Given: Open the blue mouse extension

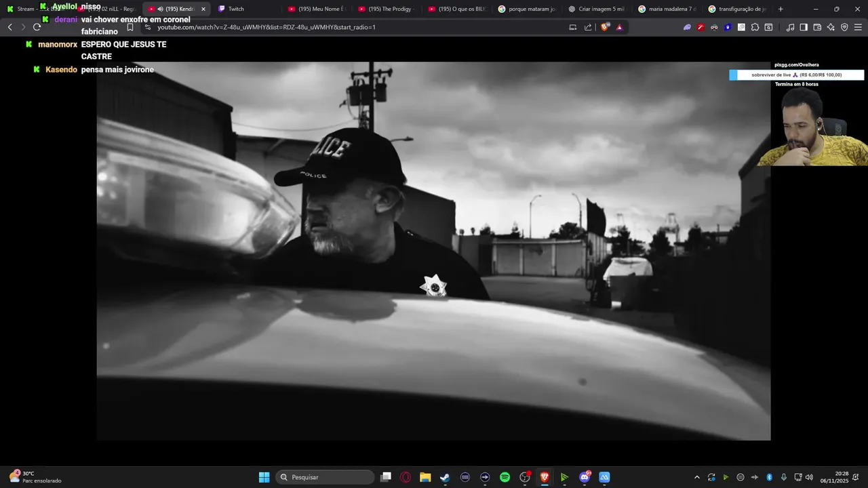Looking at the screenshot, I should 728,27.
